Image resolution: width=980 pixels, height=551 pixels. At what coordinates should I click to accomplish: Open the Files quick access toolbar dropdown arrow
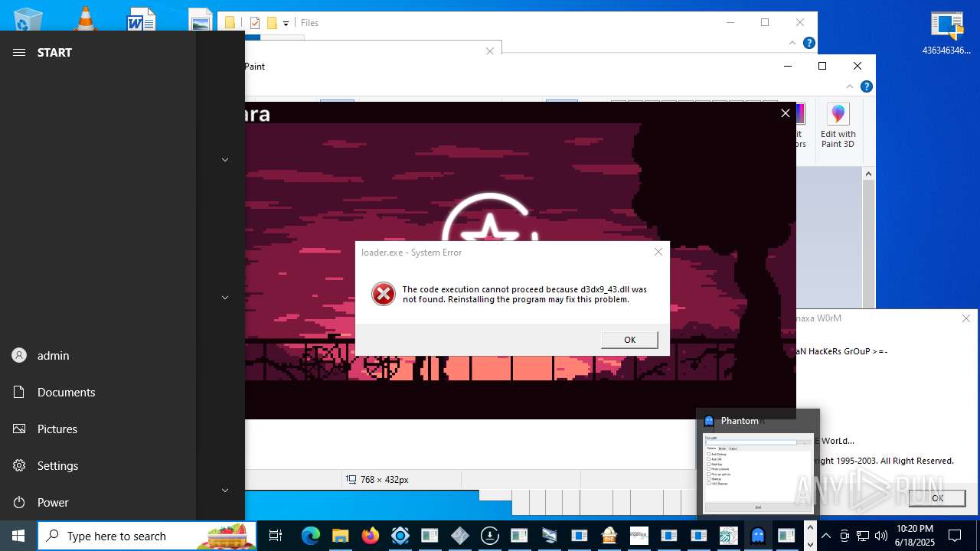click(x=286, y=24)
